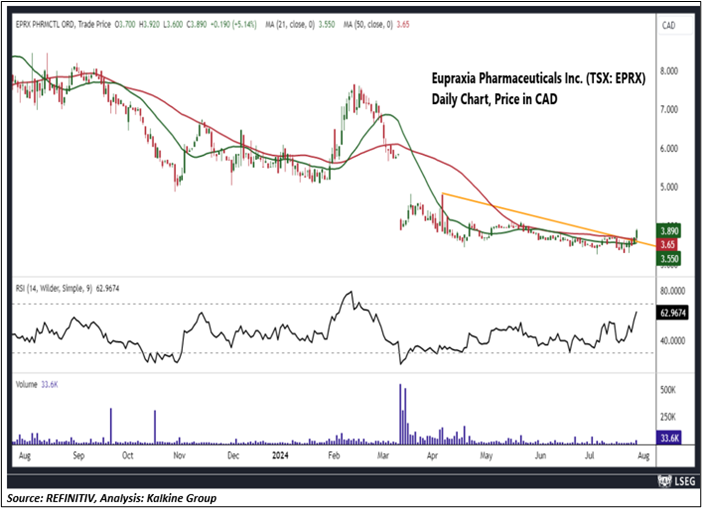Click the 8.000 price axis label
Image resolution: width=702 pixels, height=508 pixels.
coord(669,71)
